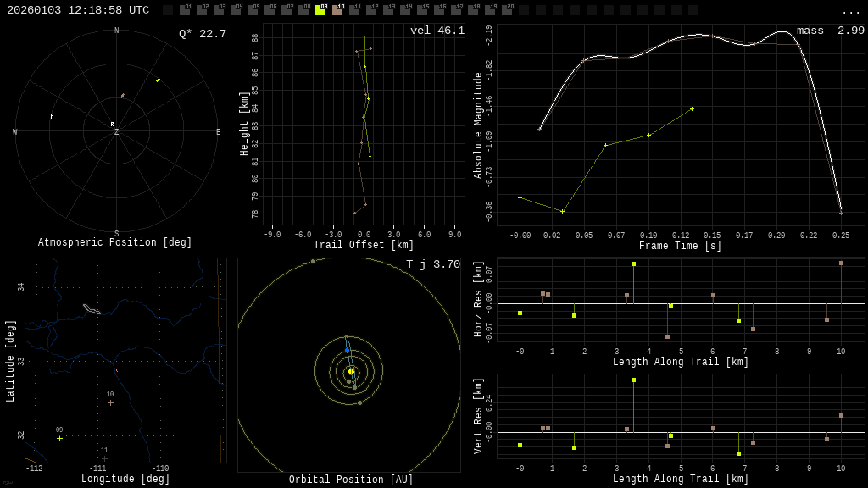
Task: Toggle station 20 indicator box
Action: [507, 10]
